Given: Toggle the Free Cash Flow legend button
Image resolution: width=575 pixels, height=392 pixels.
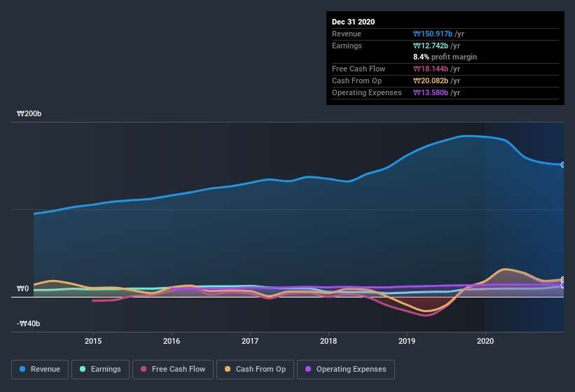Looking at the screenshot, I should coord(173,370).
